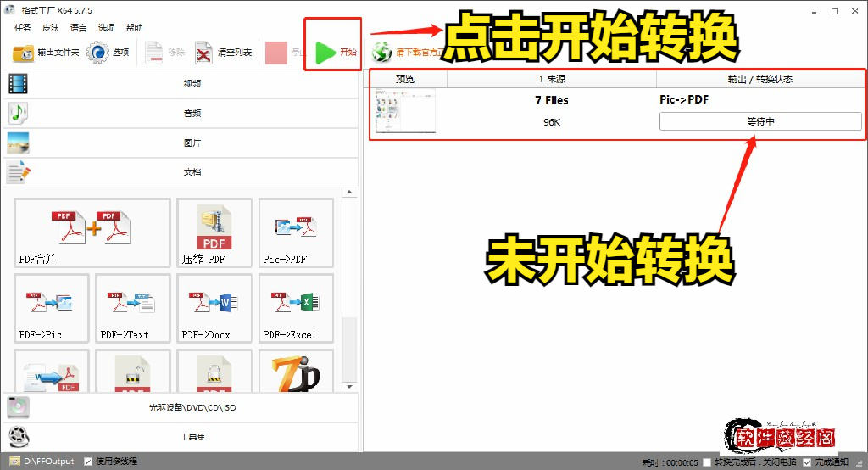Select the closed-padlock PDF encrypt tool
This screenshot has height=470, width=868.
214,371
